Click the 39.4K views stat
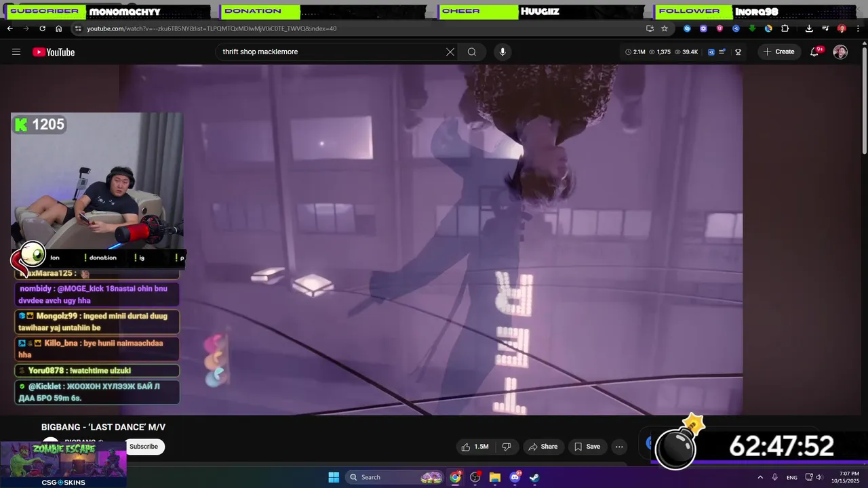Image resolution: width=868 pixels, height=488 pixels. [x=686, y=52]
